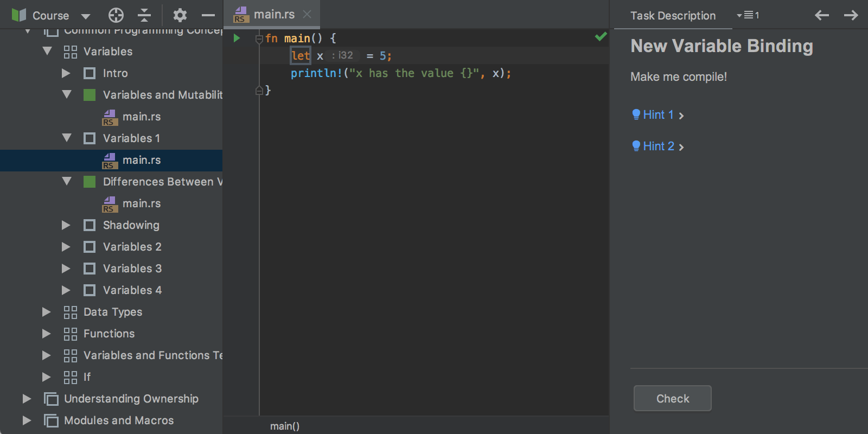868x434 pixels.
Task: Click Variables 2 task status icon
Action: (x=90, y=246)
